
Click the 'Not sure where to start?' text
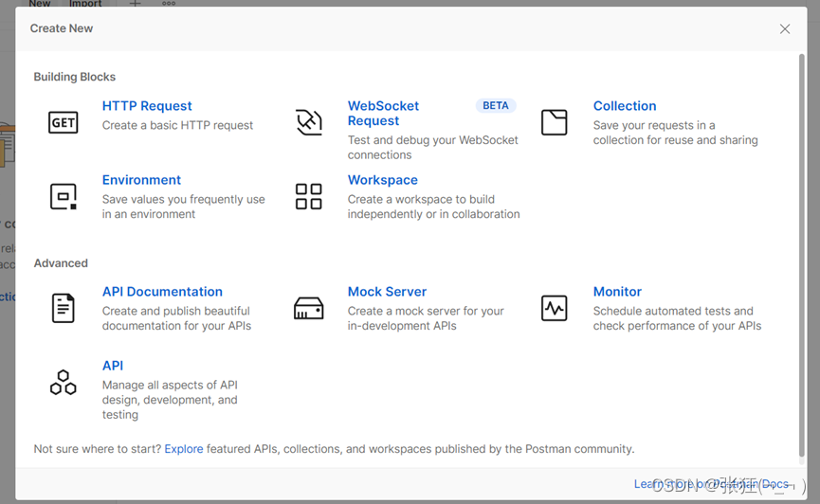click(98, 449)
